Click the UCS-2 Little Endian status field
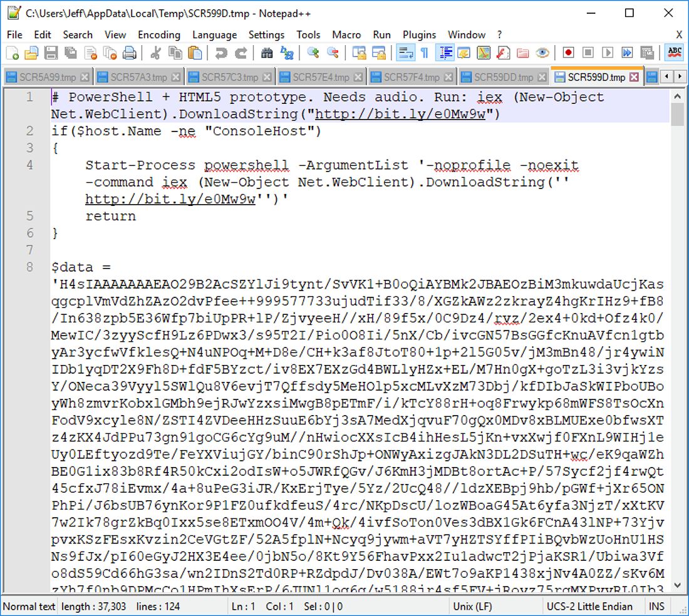Image resolution: width=689 pixels, height=616 pixels. pyautogui.click(x=589, y=607)
